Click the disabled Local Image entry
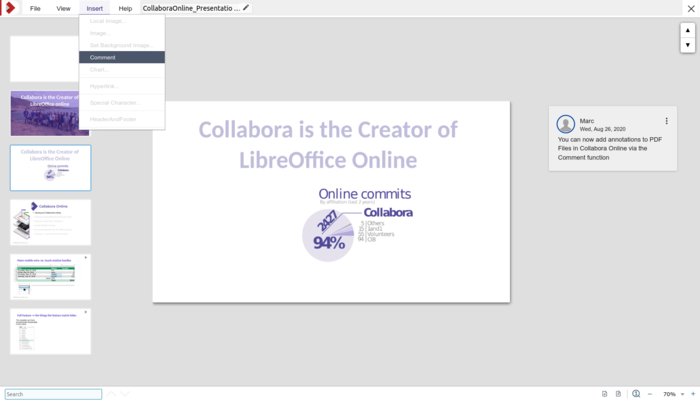The image size is (700, 402). [122, 21]
